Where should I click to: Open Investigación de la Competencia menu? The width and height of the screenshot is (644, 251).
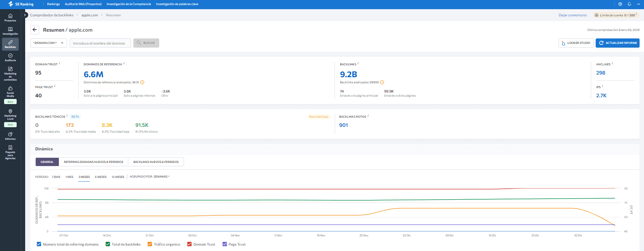coord(129,4)
